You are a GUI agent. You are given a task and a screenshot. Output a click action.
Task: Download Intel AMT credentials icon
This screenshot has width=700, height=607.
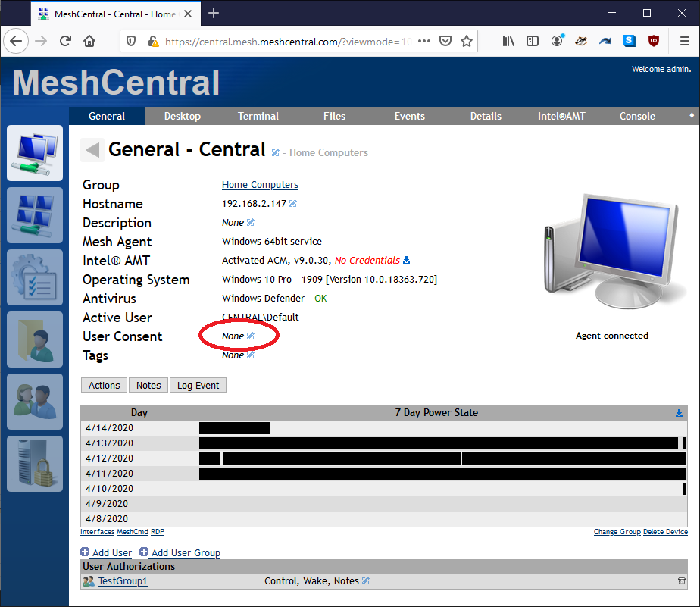tap(406, 260)
